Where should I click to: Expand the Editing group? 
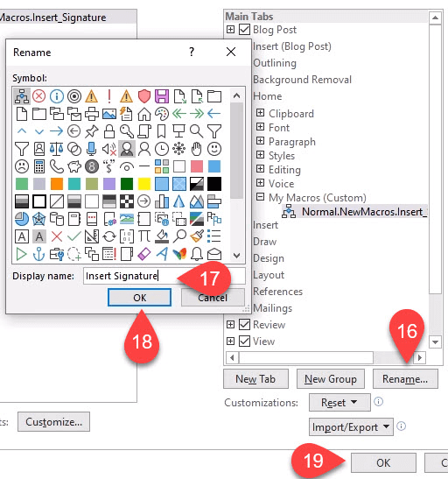click(x=260, y=169)
